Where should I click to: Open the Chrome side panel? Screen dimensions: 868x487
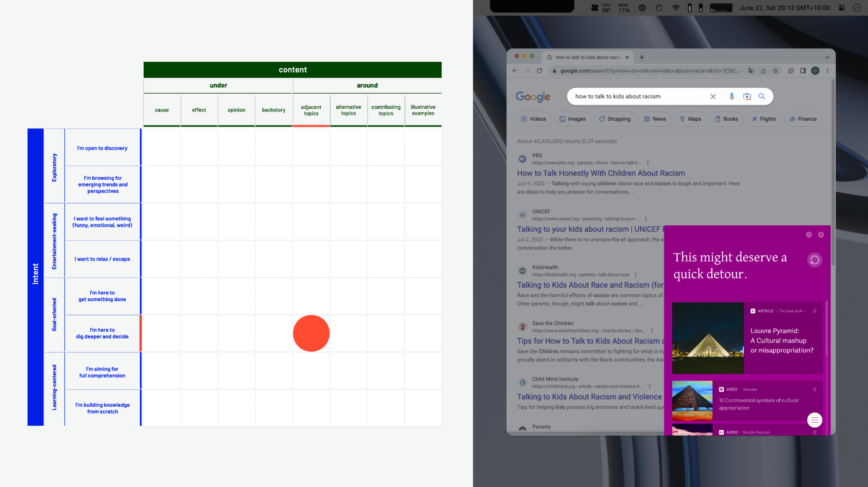(x=803, y=71)
